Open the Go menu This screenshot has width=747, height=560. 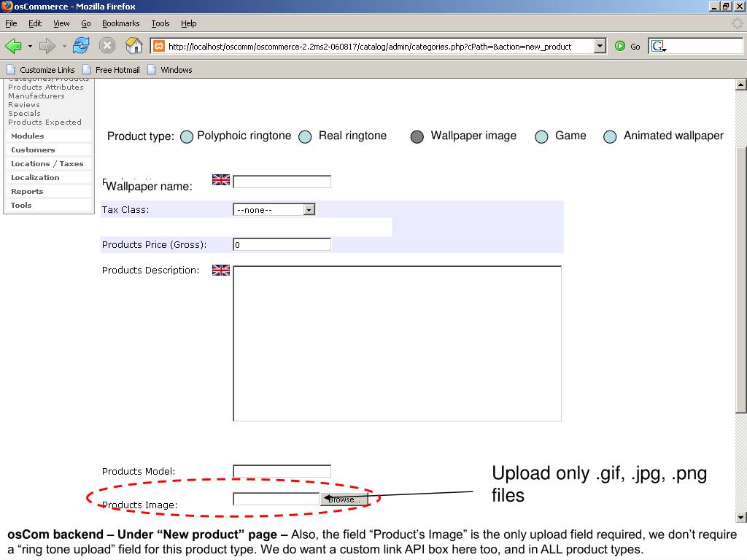86,23
